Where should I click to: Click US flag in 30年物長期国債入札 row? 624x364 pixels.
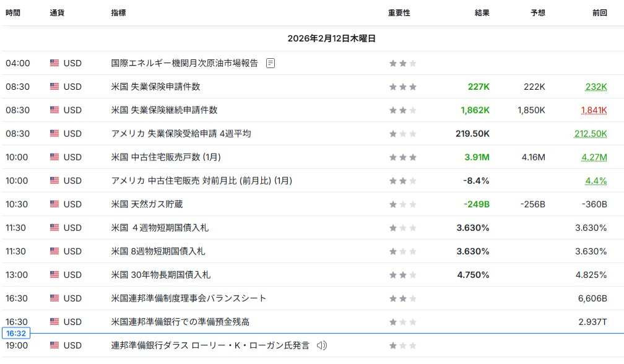click(x=54, y=275)
